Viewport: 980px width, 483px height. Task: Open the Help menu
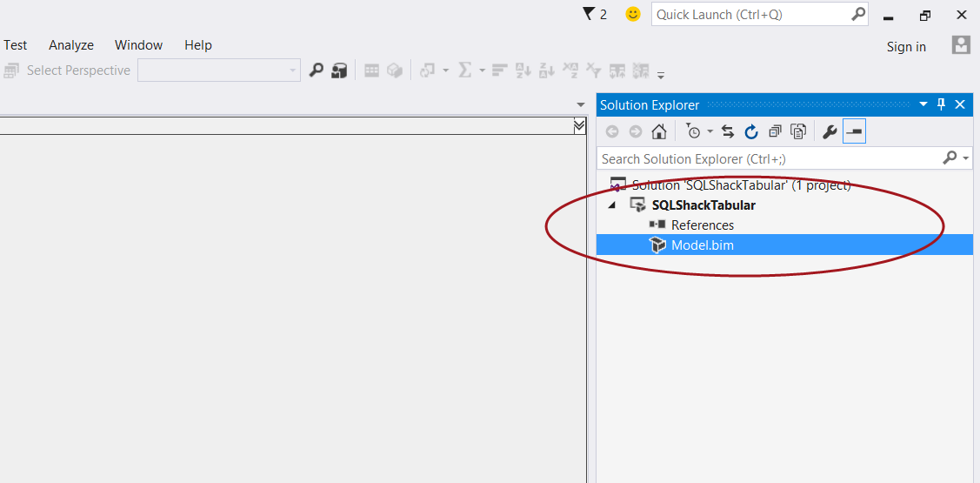tap(198, 45)
